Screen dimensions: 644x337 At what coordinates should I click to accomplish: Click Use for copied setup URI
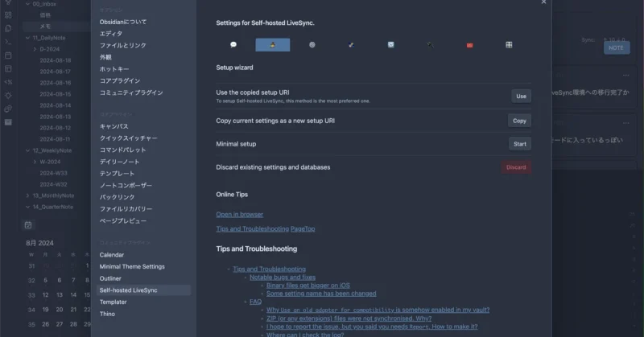tap(521, 96)
